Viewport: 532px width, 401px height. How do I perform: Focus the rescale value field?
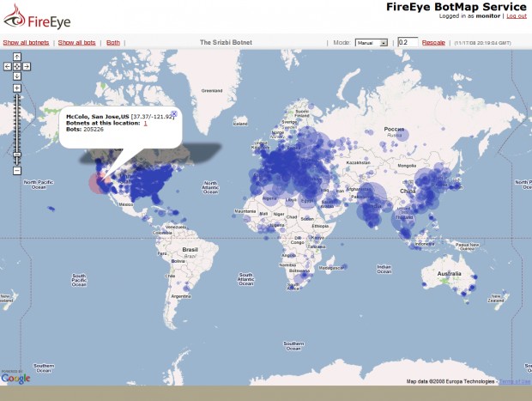[408, 42]
